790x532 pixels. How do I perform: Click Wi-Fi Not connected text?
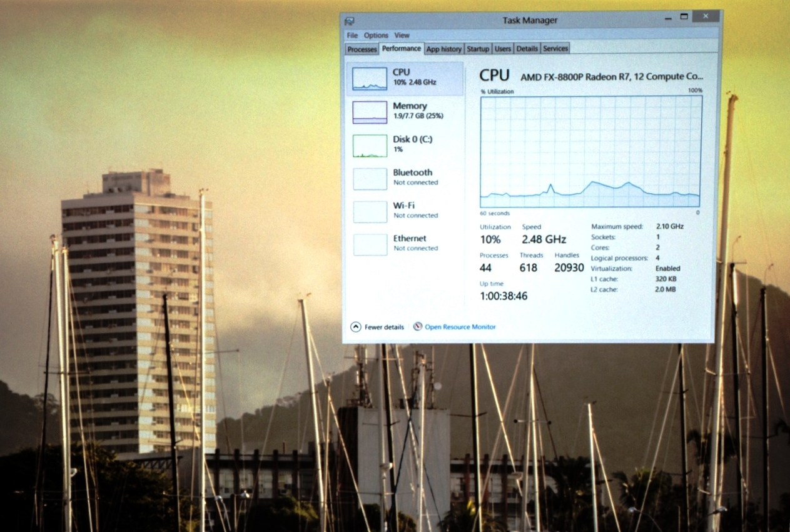click(x=415, y=210)
